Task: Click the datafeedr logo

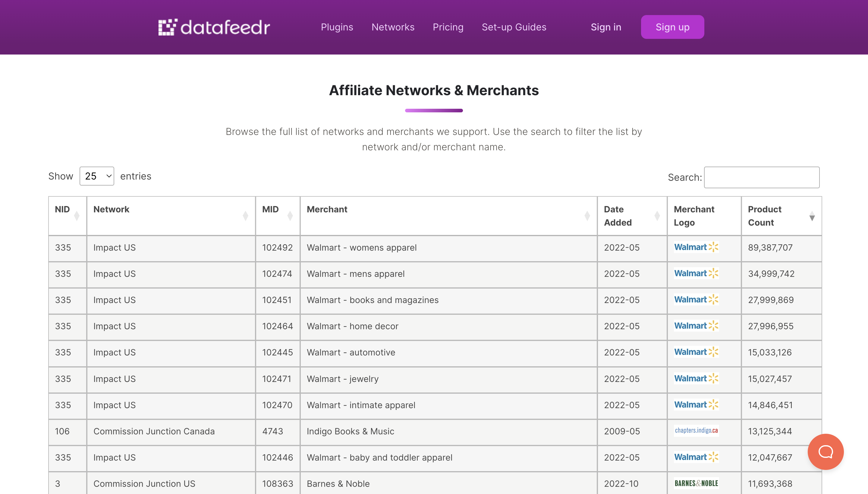Action: (214, 27)
